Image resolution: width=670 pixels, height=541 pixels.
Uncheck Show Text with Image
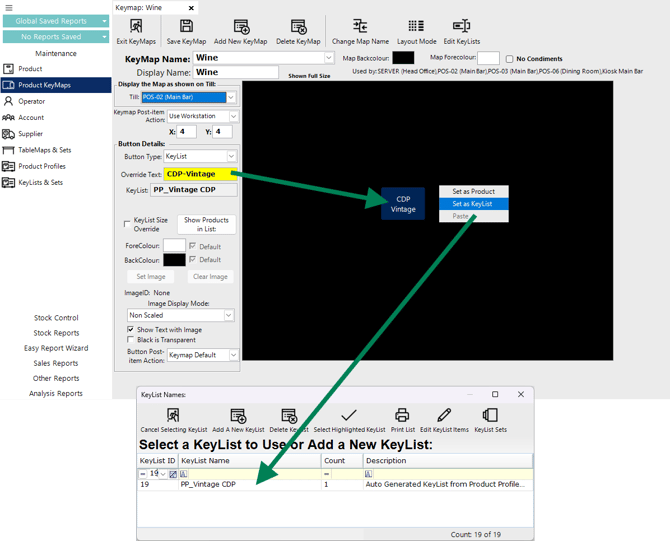point(131,329)
